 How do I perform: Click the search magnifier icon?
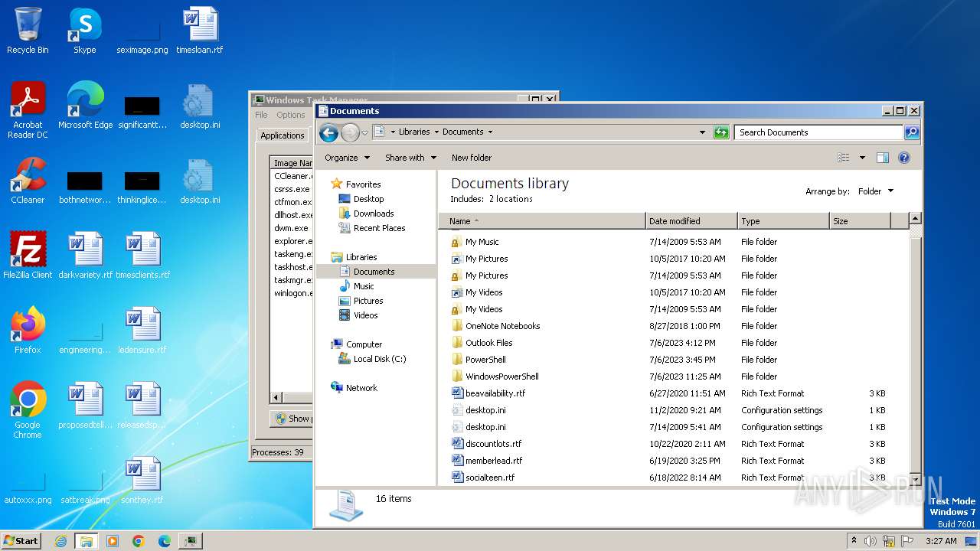point(912,132)
